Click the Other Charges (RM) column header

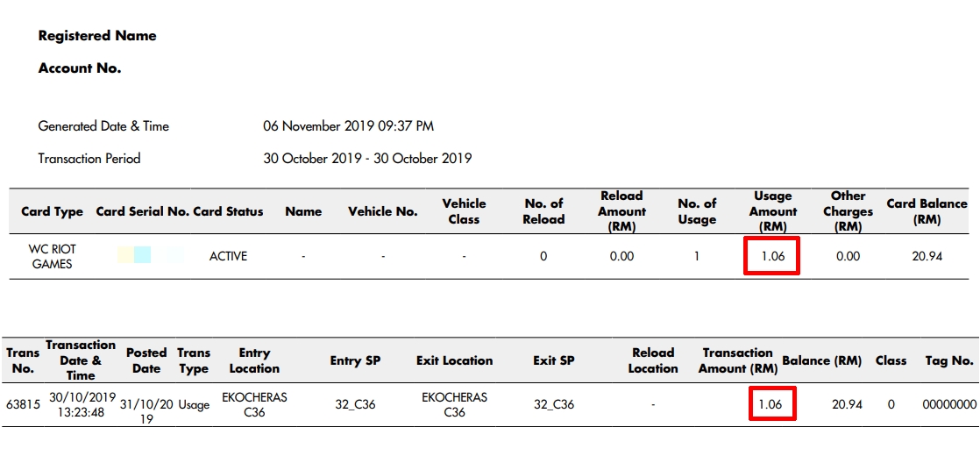(848, 211)
